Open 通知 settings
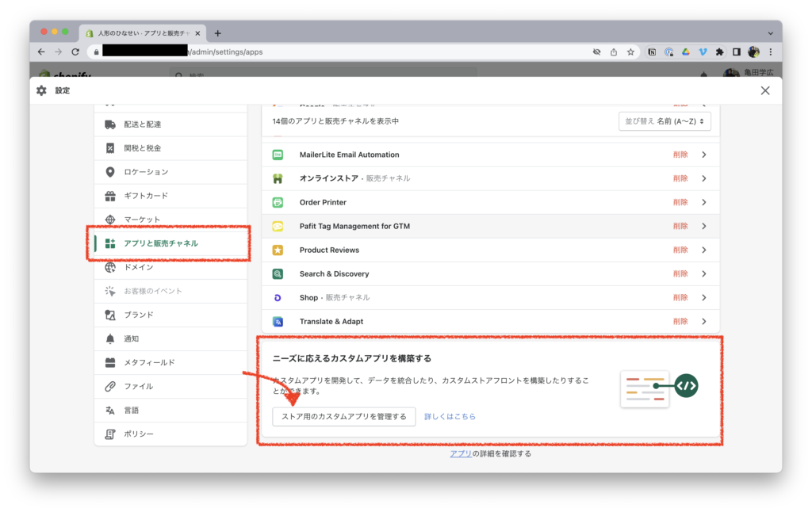812x512 pixels. click(x=171, y=338)
